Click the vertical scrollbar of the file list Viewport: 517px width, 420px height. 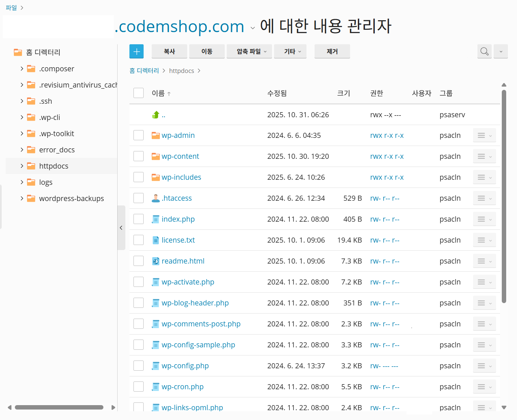[x=504, y=196]
